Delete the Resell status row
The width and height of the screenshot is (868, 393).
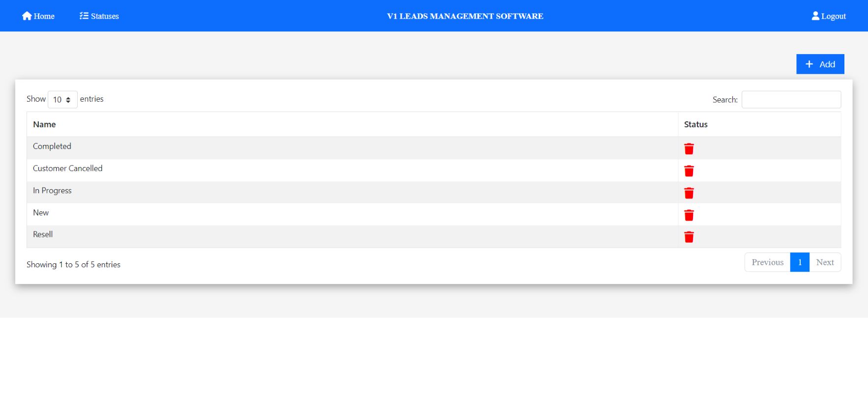(689, 237)
